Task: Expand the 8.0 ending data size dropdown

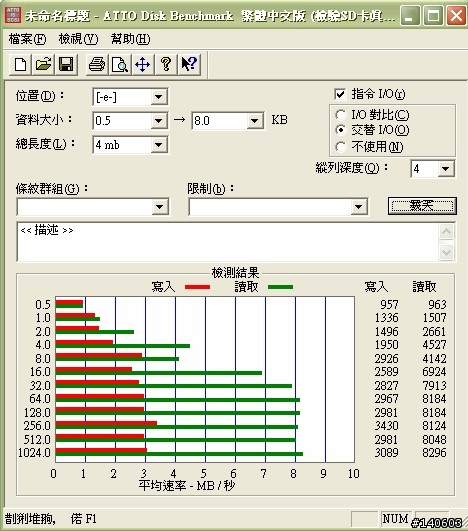Action: click(255, 121)
